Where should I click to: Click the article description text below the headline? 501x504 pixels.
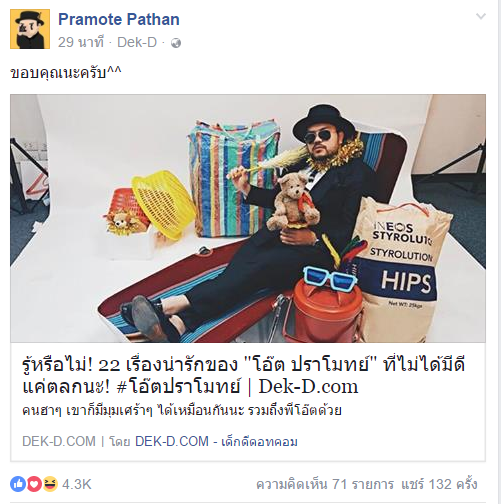pyautogui.click(x=182, y=410)
